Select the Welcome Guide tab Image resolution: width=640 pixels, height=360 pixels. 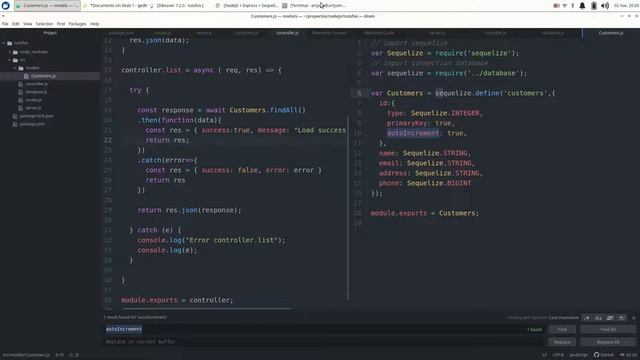(379, 33)
